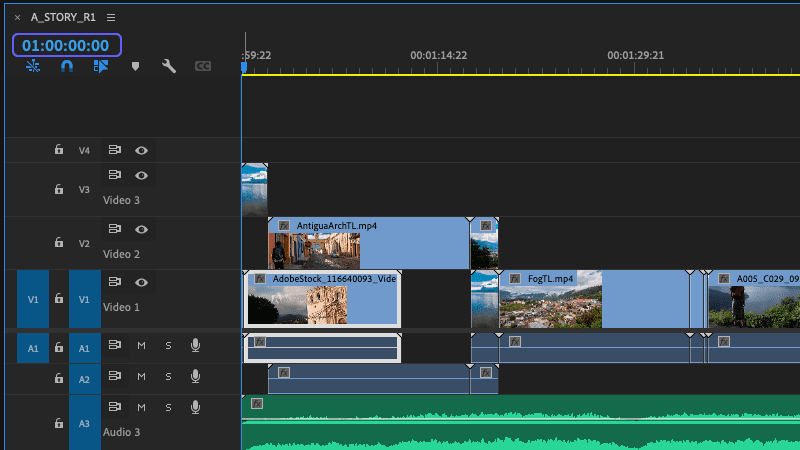
Task: Select A005_C029 clip on V1
Action: point(754,299)
